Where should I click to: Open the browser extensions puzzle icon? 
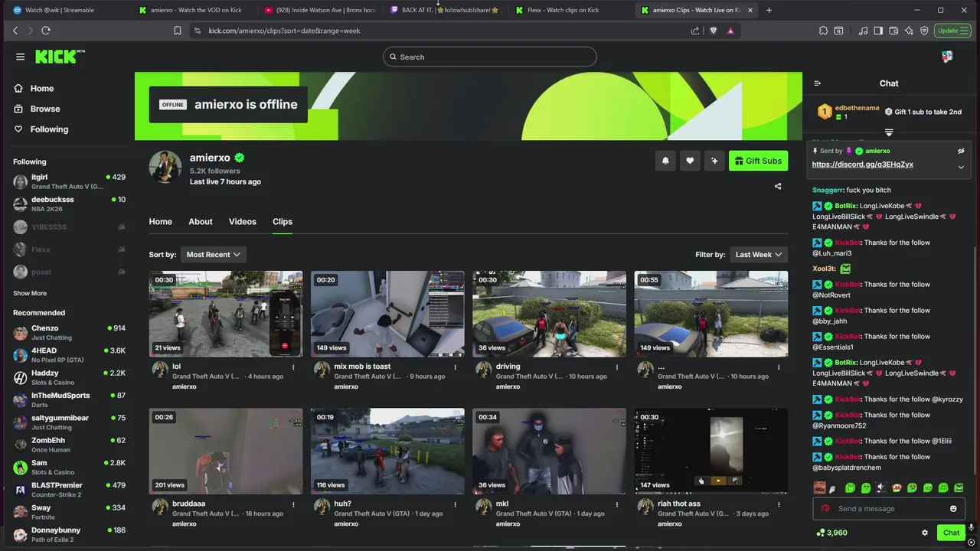tap(823, 31)
